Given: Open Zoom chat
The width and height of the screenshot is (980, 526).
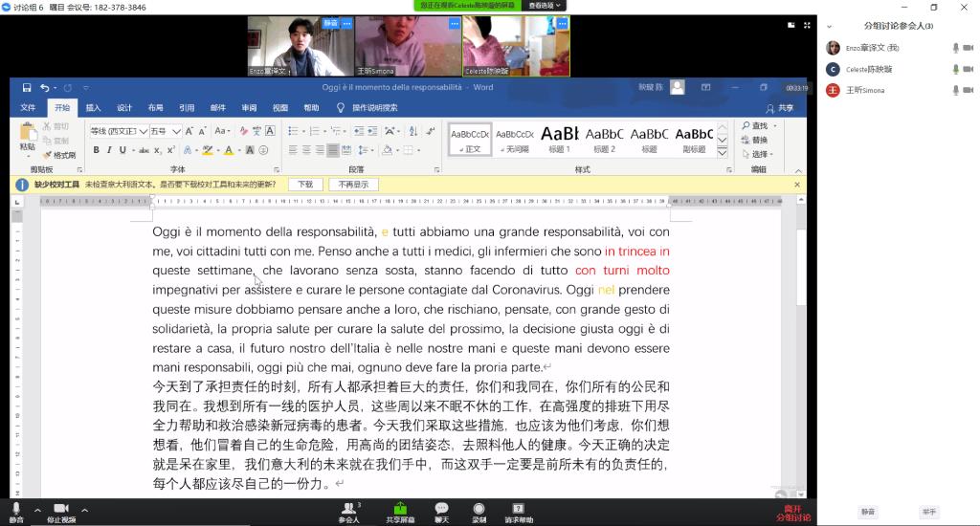Looking at the screenshot, I should point(442,513).
